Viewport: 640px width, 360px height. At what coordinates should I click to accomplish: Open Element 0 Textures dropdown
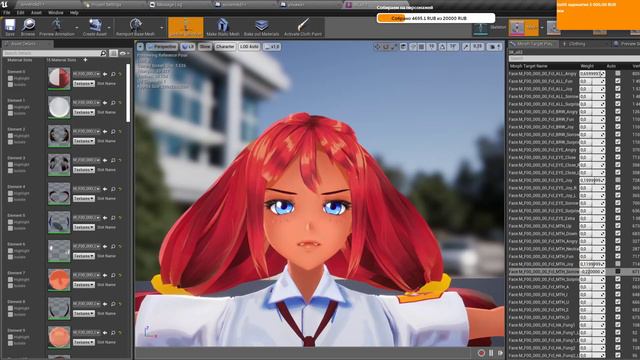click(84, 84)
